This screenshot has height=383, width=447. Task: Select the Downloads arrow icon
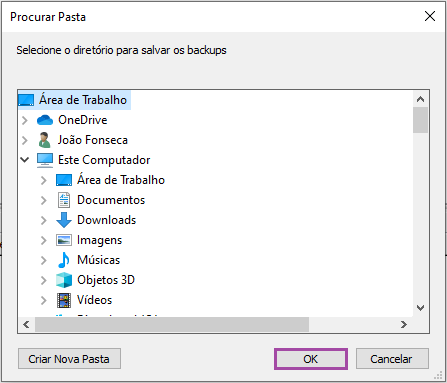[64, 220]
